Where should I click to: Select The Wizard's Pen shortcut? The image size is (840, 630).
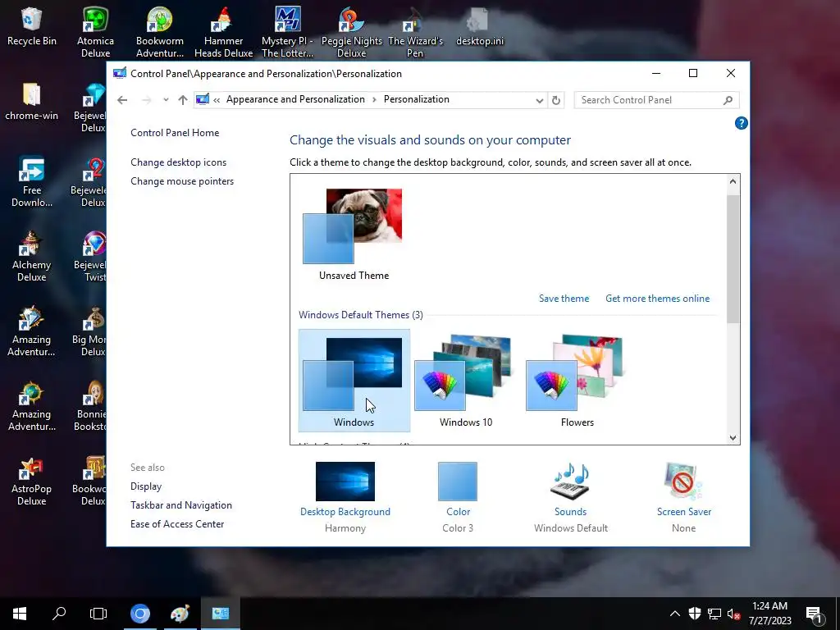click(415, 32)
